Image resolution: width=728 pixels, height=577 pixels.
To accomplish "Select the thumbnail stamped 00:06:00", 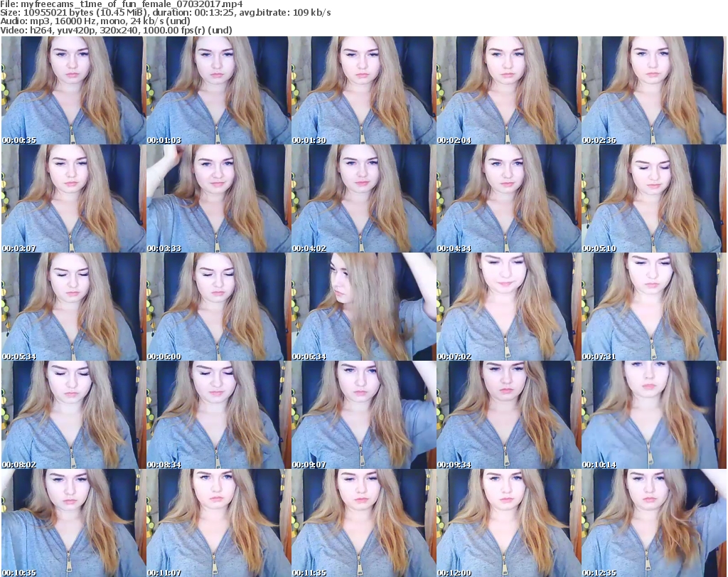I will point(219,307).
